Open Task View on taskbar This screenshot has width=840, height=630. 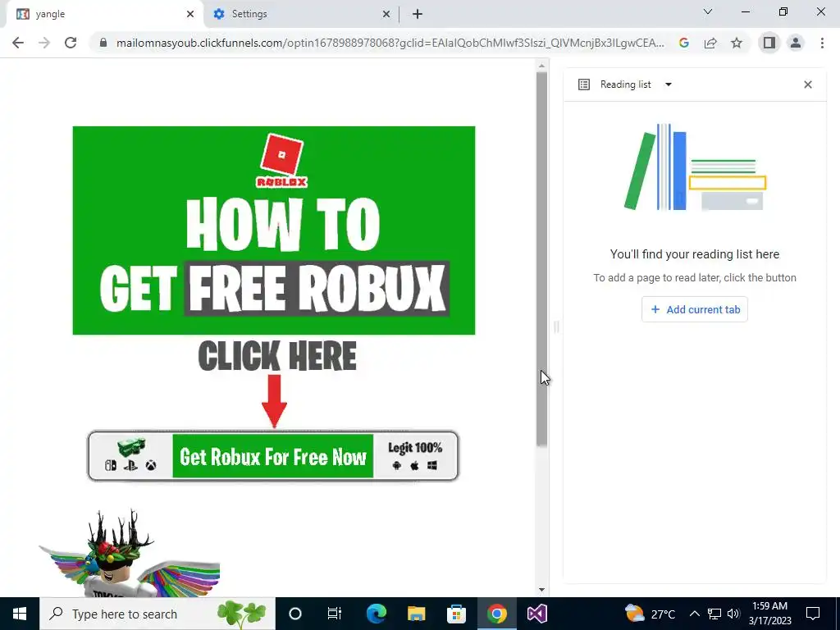(x=335, y=614)
